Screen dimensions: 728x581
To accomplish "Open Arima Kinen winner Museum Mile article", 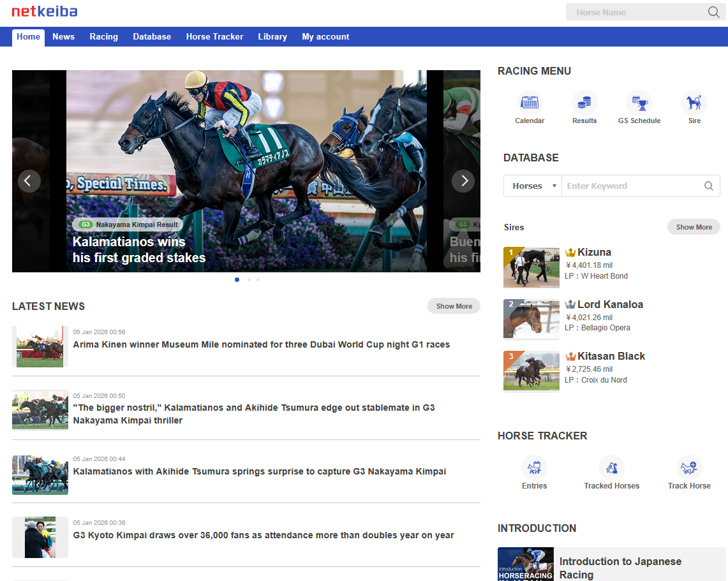I will [261, 345].
